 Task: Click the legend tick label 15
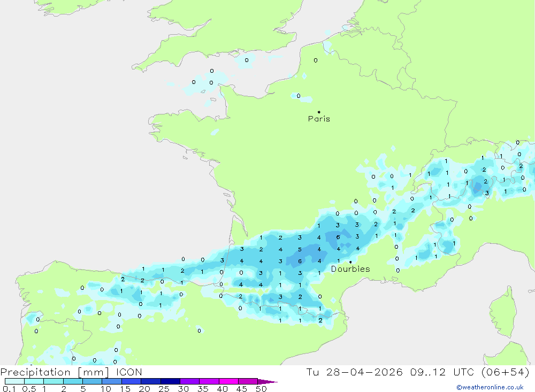[125, 389]
